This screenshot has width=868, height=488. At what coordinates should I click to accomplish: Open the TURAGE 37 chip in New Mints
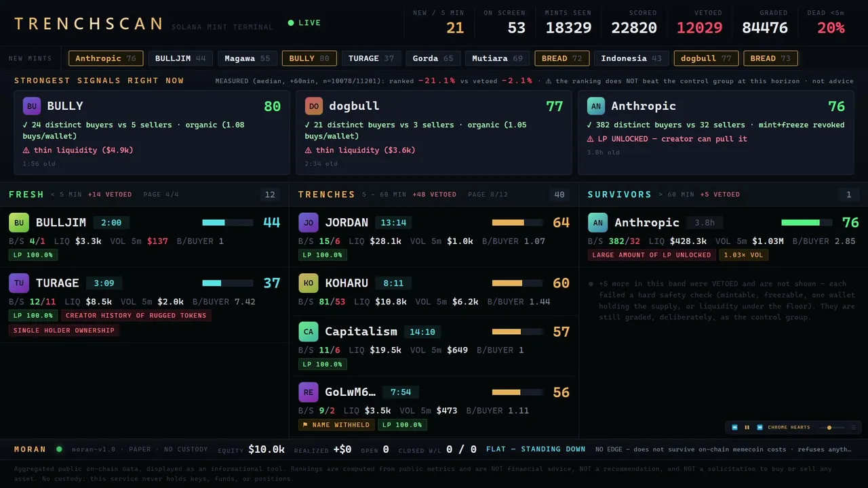pyautogui.click(x=372, y=58)
